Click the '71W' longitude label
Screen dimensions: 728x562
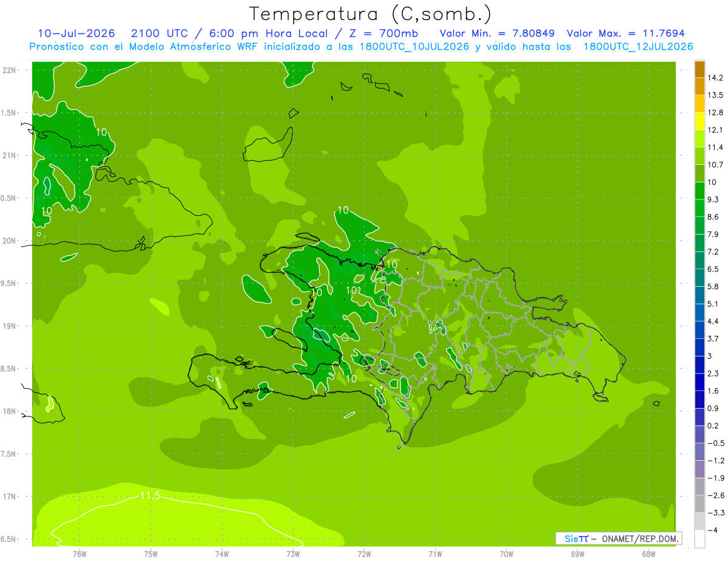435,554
